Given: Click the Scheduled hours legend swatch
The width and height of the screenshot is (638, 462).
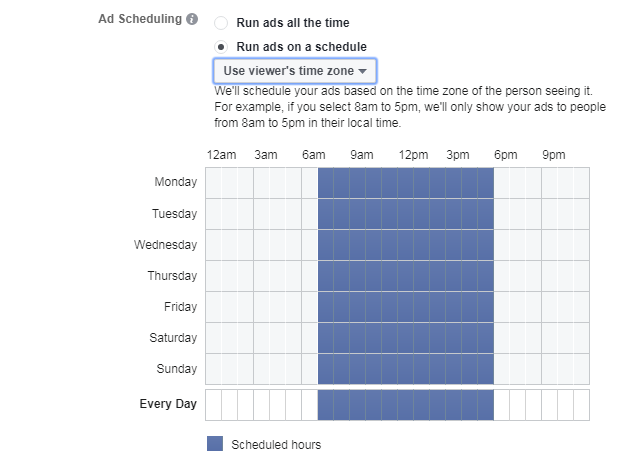Looking at the screenshot, I should pos(215,444).
